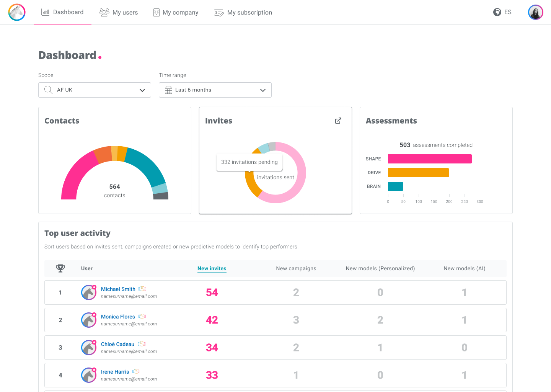Screen dimensions: 551x392
Task: Click Monica Flores's avatar
Action: (x=89, y=320)
